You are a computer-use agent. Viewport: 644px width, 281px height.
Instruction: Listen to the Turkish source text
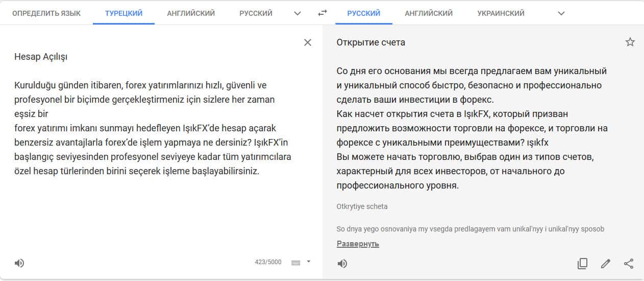point(19,263)
